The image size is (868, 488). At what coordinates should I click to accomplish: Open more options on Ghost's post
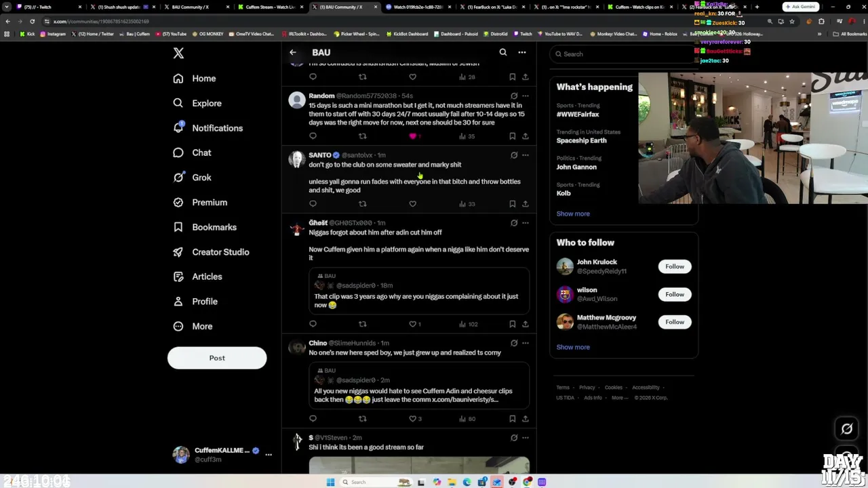pyautogui.click(x=525, y=223)
